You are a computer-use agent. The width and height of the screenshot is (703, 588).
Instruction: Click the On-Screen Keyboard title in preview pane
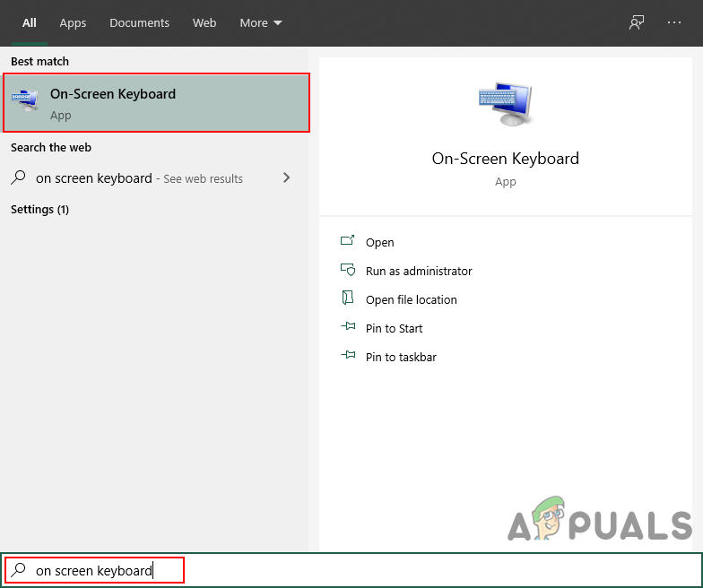click(506, 159)
